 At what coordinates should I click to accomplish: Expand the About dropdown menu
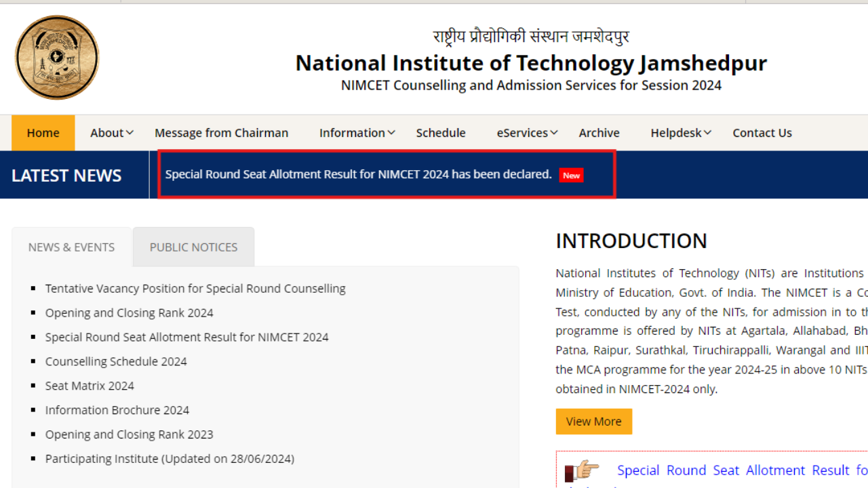tap(112, 133)
